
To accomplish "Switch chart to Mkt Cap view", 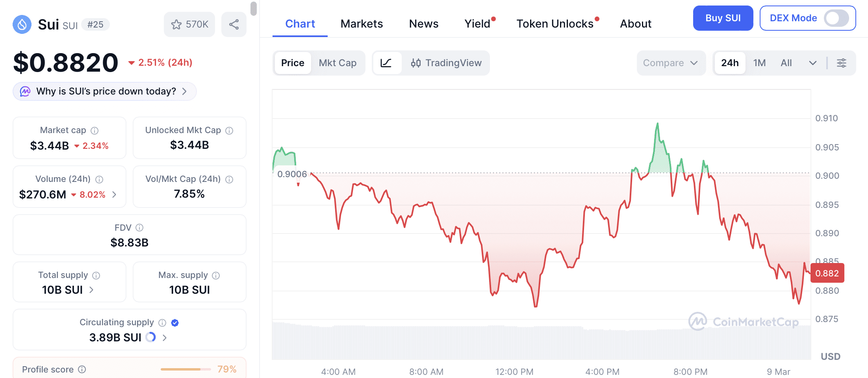I will [338, 63].
